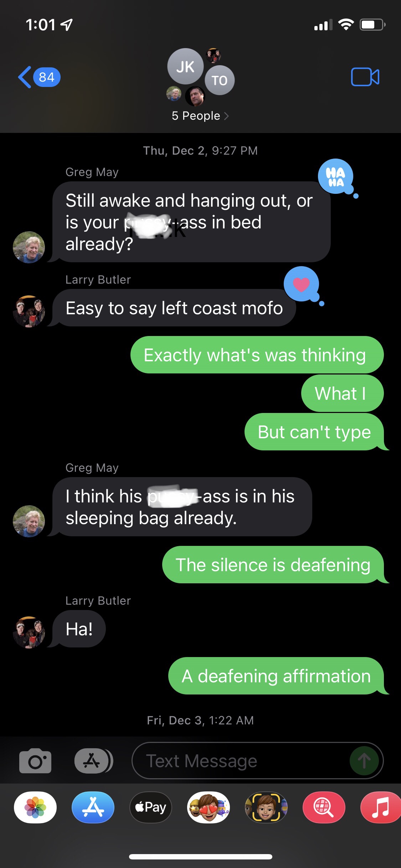Viewport: 401px width, 868px height.
Task: Open the App Store iMessage app
Action: coord(93,807)
